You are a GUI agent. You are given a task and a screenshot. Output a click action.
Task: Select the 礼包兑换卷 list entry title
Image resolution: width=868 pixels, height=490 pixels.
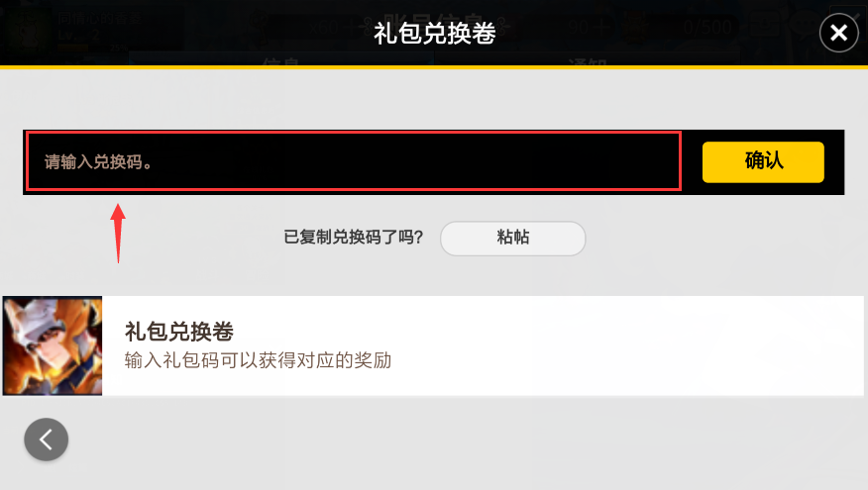tap(178, 332)
